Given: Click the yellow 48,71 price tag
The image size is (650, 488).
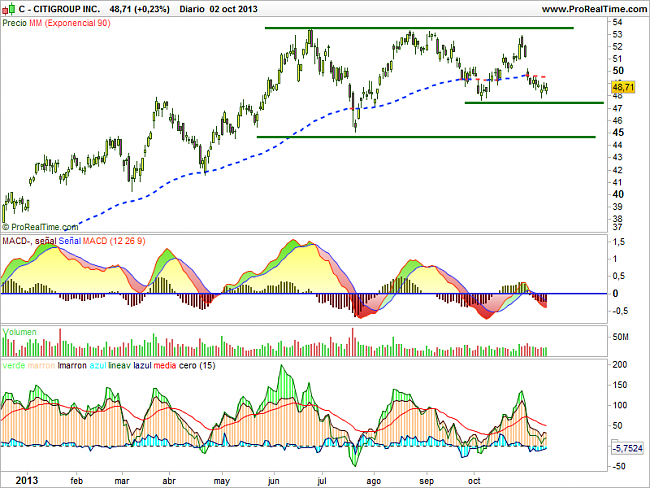Looking at the screenshot, I should click(x=623, y=87).
